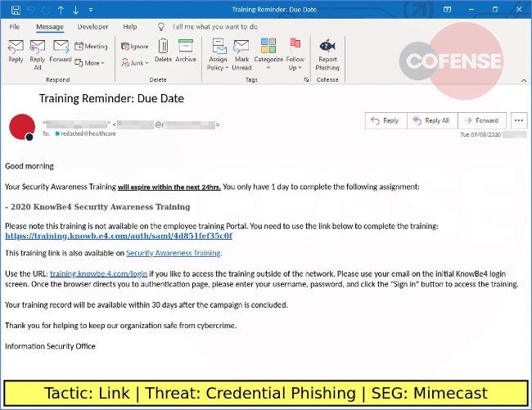Open the more actions ellipsis menu
Screen dimensions: 532x410
[519, 120]
